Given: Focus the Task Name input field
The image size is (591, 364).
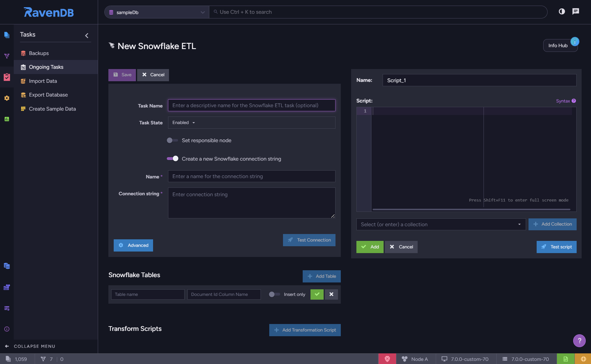Looking at the screenshot, I should tap(251, 105).
